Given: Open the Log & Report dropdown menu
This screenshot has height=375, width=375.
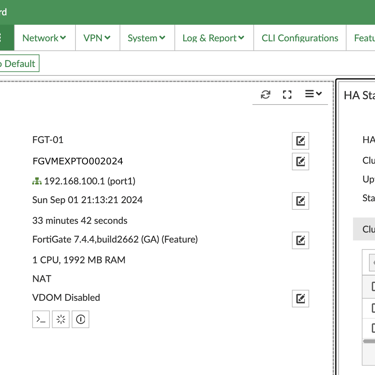Looking at the screenshot, I should click(x=214, y=38).
